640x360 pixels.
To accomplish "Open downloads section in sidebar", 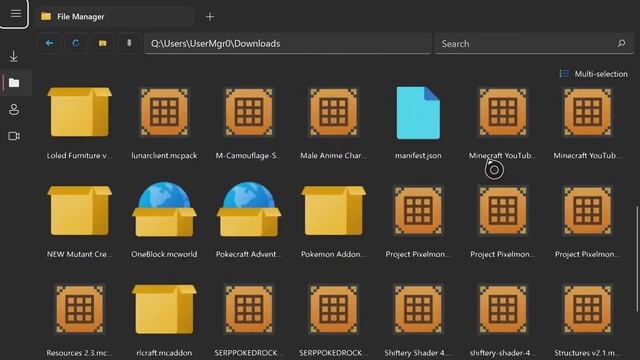I will (x=14, y=57).
